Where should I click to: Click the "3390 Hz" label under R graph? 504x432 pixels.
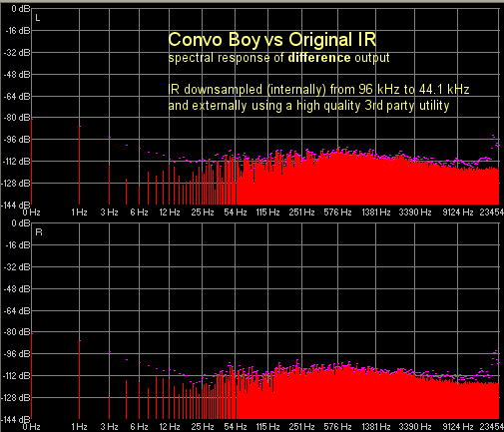415,427
